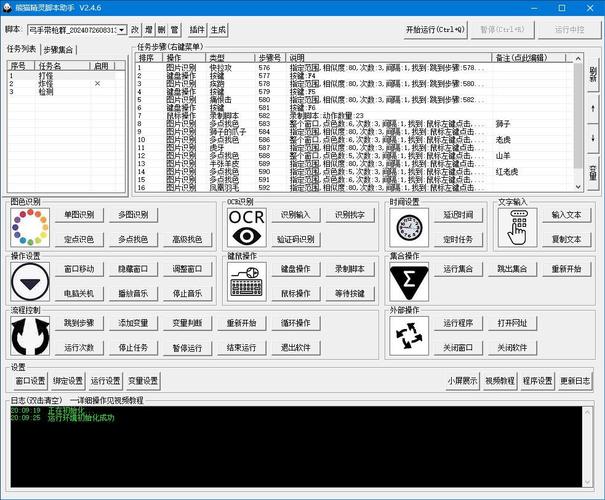Click the 复制文本 button
The width and height of the screenshot is (605, 500).
566,239
